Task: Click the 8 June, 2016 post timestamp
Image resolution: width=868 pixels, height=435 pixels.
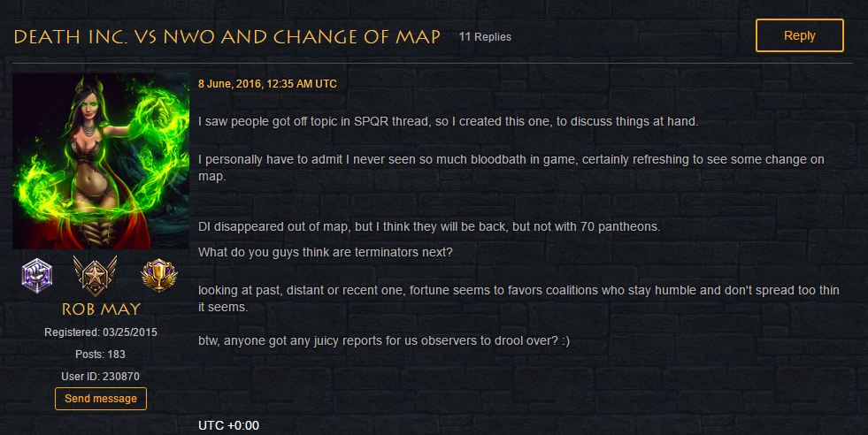Action: click(267, 84)
